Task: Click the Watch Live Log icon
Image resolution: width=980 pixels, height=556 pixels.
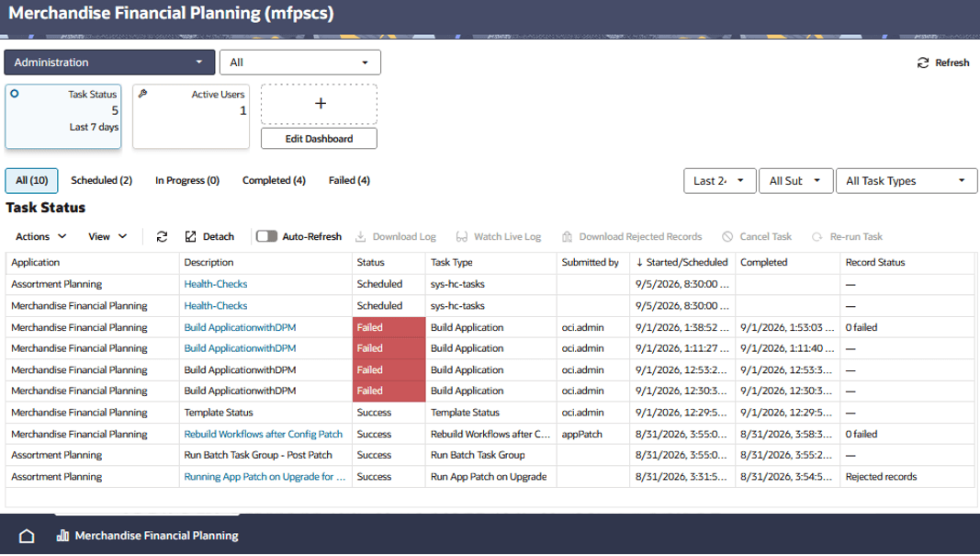Action: (x=462, y=236)
